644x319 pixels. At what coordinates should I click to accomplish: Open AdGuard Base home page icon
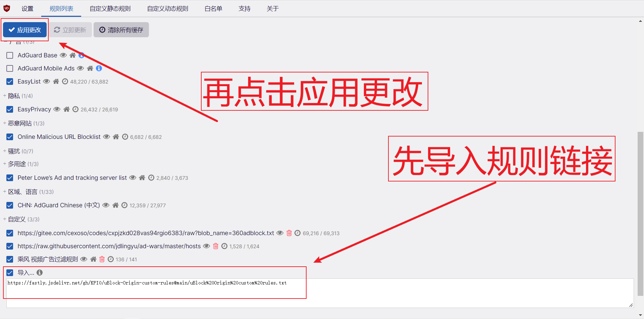point(72,55)
